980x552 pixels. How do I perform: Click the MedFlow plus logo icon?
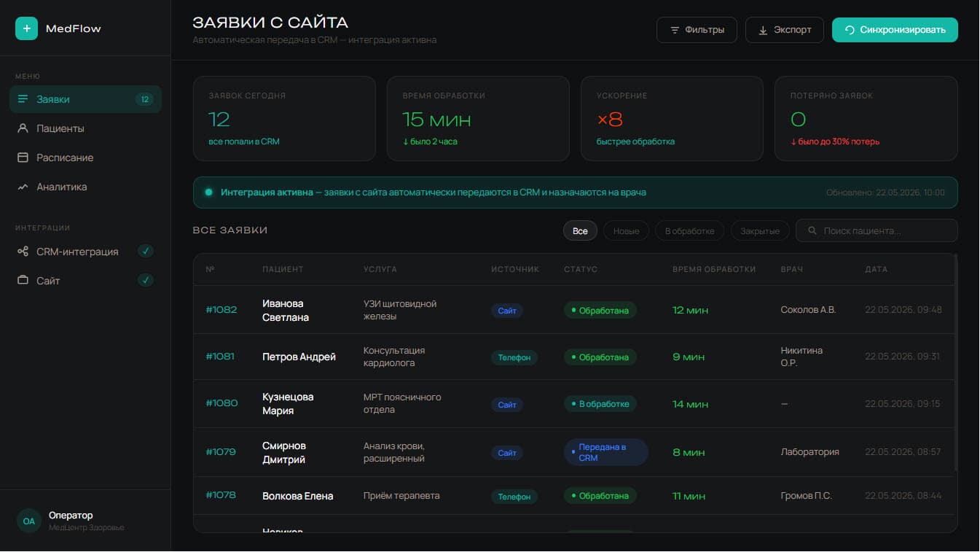(26, 28)
